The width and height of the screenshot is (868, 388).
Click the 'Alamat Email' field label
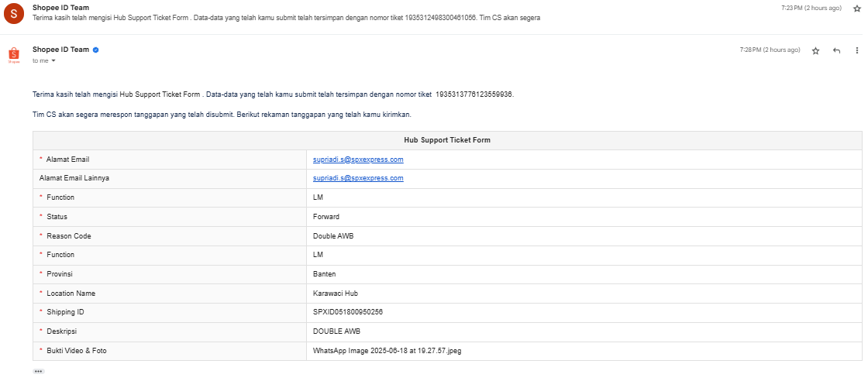(67, 160)
